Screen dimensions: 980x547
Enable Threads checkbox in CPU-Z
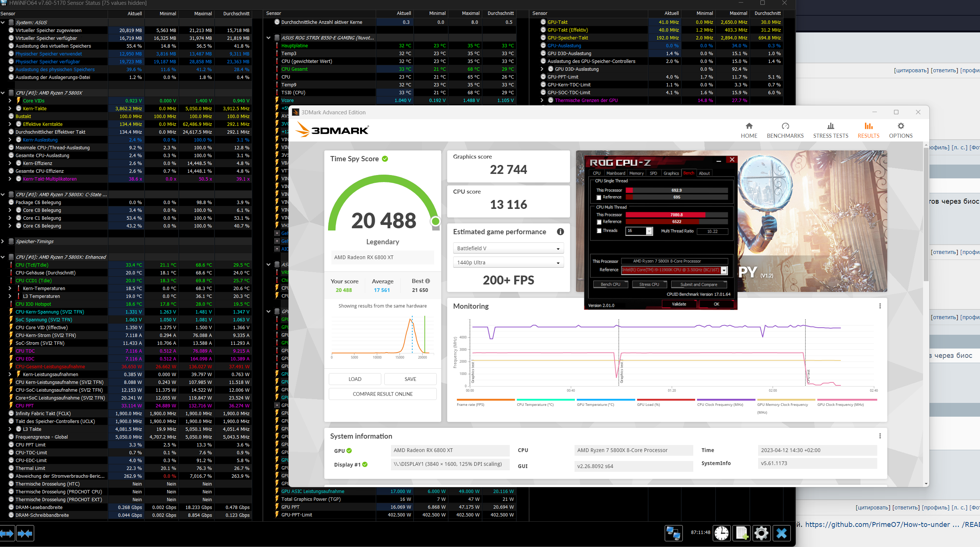click(599, 231)
